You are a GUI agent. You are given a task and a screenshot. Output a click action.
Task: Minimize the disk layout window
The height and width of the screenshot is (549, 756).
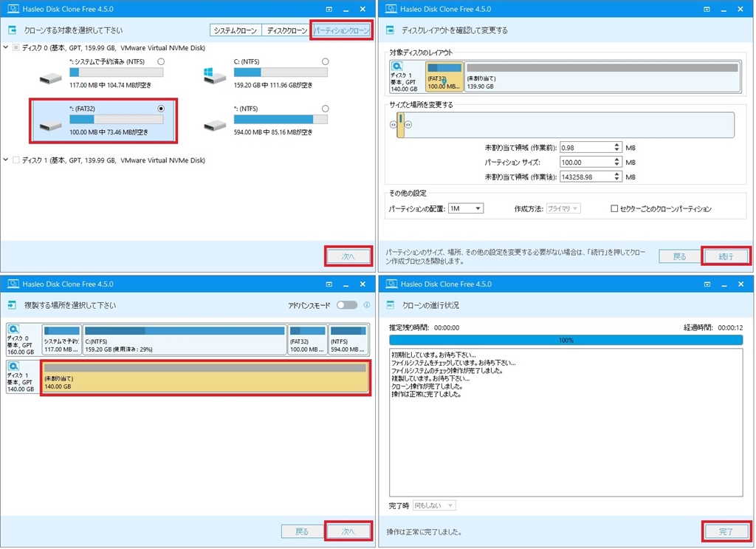(x=724, y=9)
